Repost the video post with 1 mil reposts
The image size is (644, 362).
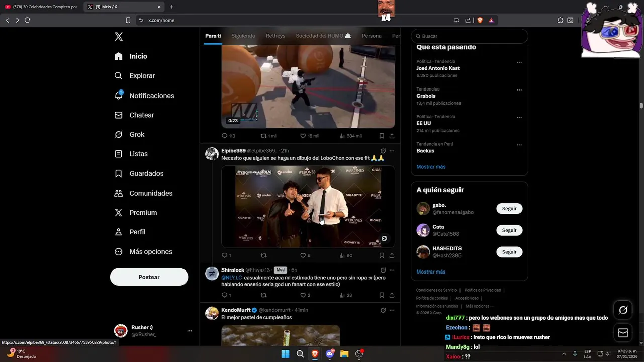click(268, 136)
